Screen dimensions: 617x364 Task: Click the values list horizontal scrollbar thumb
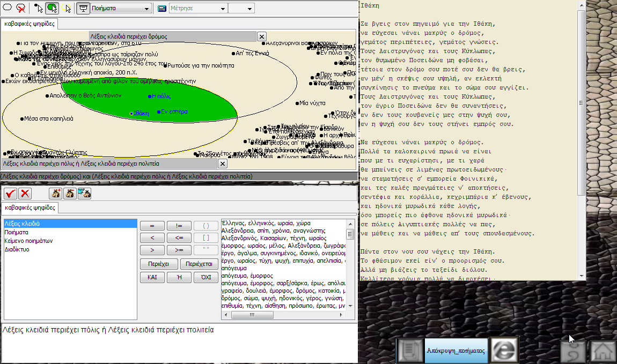(x=252, y=315)
